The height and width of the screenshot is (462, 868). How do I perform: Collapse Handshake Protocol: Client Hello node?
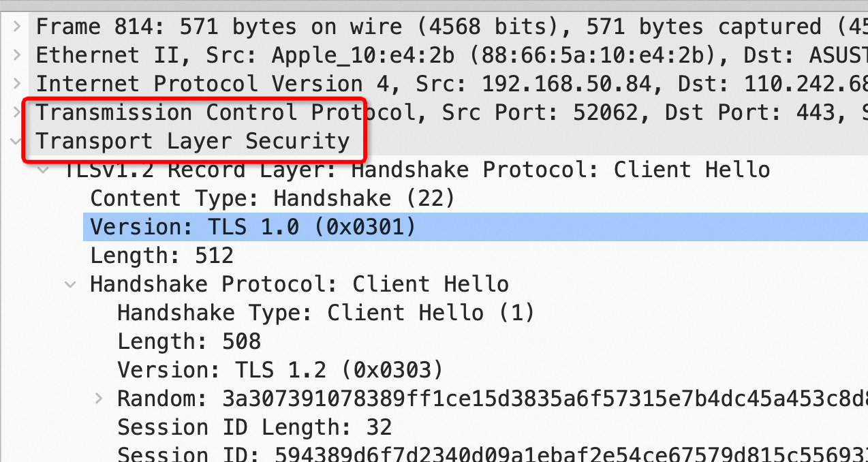click(x=71, y=284)
